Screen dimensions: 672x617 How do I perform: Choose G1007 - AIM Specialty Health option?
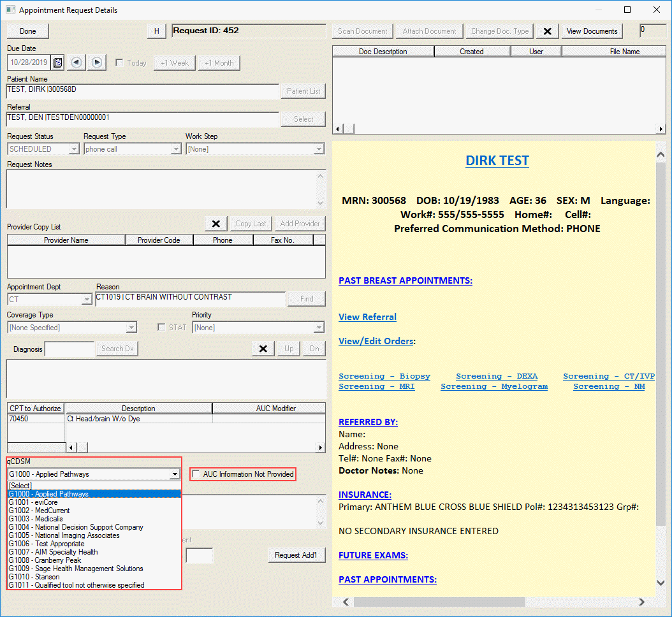click(54, 552)
